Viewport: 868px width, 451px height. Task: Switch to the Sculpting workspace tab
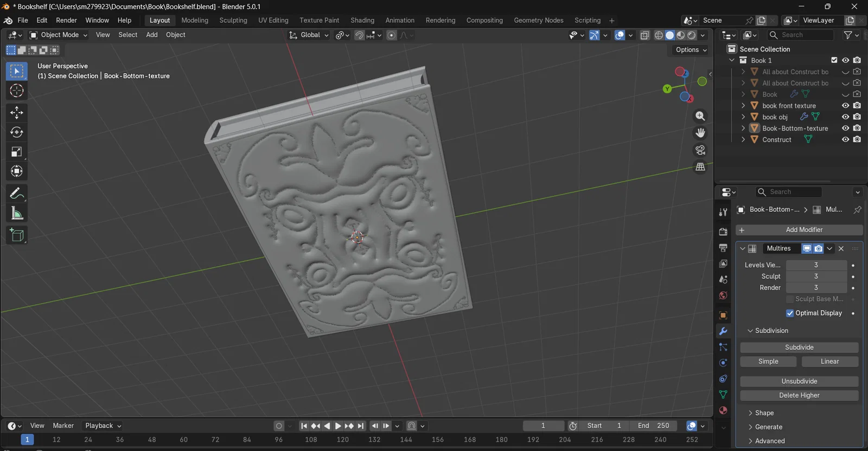233,20
